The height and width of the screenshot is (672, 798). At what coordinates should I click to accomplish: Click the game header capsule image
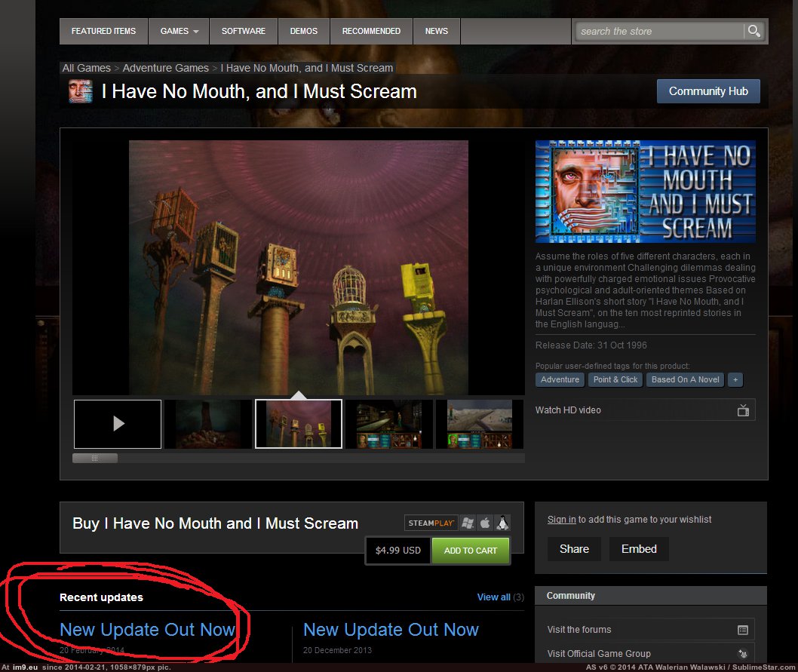click(x=646, y=192)
